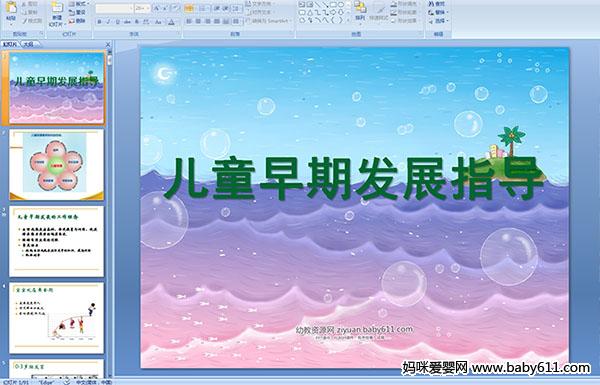Viewport: 600px width, 385px height.
Task: Click the Paste clipboard icon
Action: pyautogui.click(x=11, y=11)
